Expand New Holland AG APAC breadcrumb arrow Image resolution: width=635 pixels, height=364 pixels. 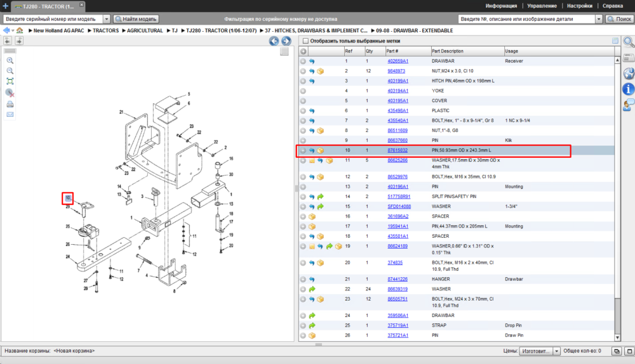[x=30, y=30]
